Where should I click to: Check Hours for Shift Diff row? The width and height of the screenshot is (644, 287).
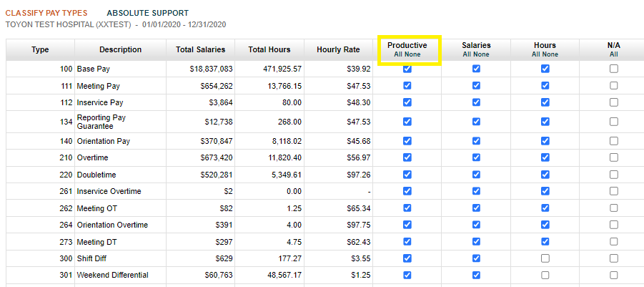[545, 258]
